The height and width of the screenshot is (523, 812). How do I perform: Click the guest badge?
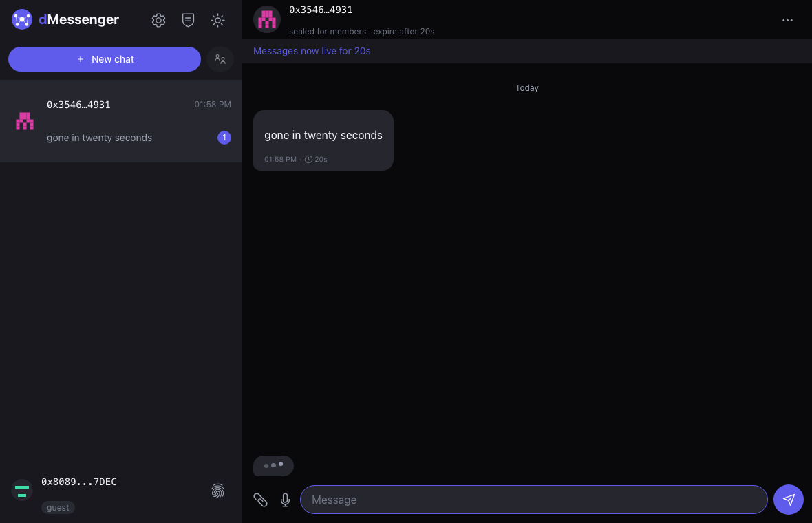click(x=58, y=507)
